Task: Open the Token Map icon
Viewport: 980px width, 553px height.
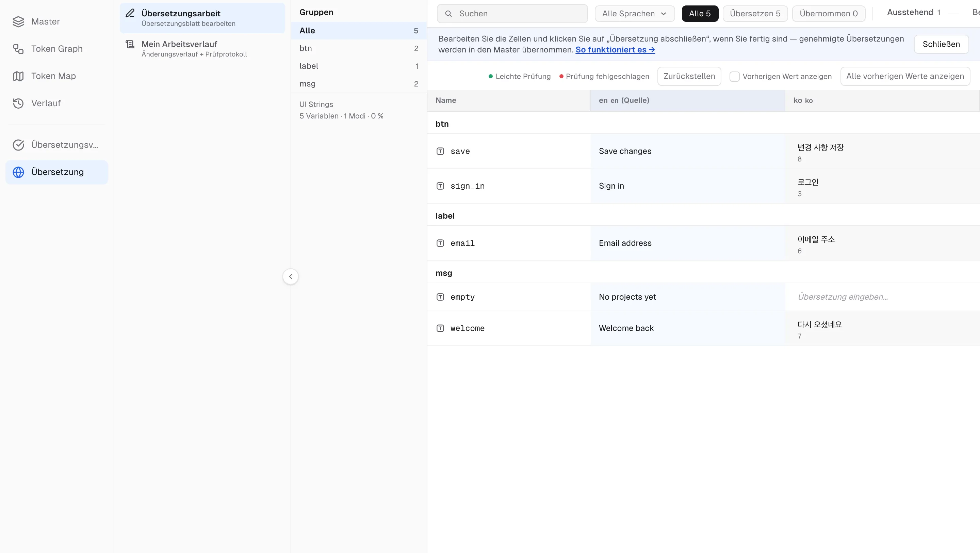Action: pyautogui.click(x=18, y=76)
